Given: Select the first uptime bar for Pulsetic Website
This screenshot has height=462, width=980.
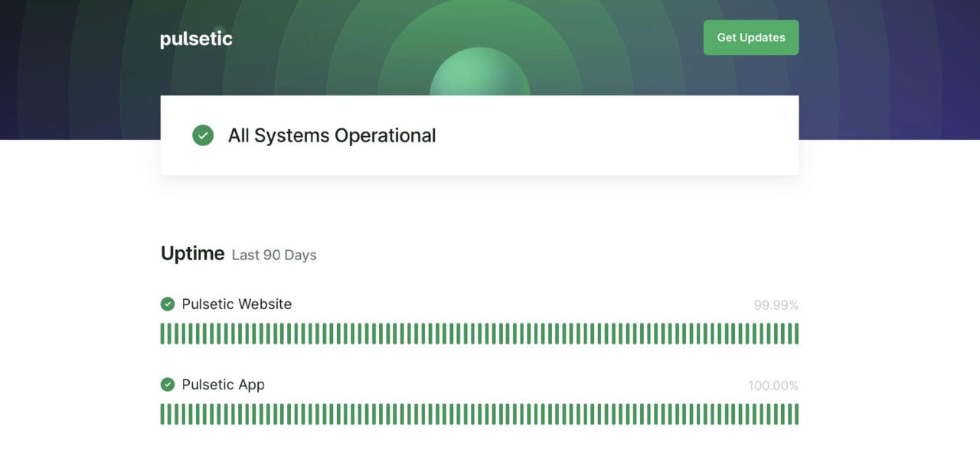Looking at the screenshot, I should coord(162,333).
